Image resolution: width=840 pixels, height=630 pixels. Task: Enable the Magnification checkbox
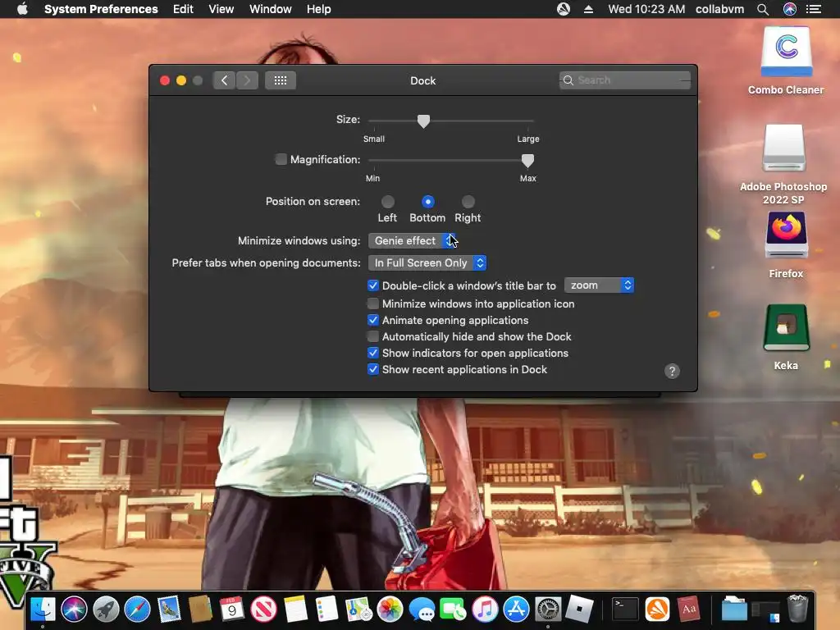click(281, 159)
